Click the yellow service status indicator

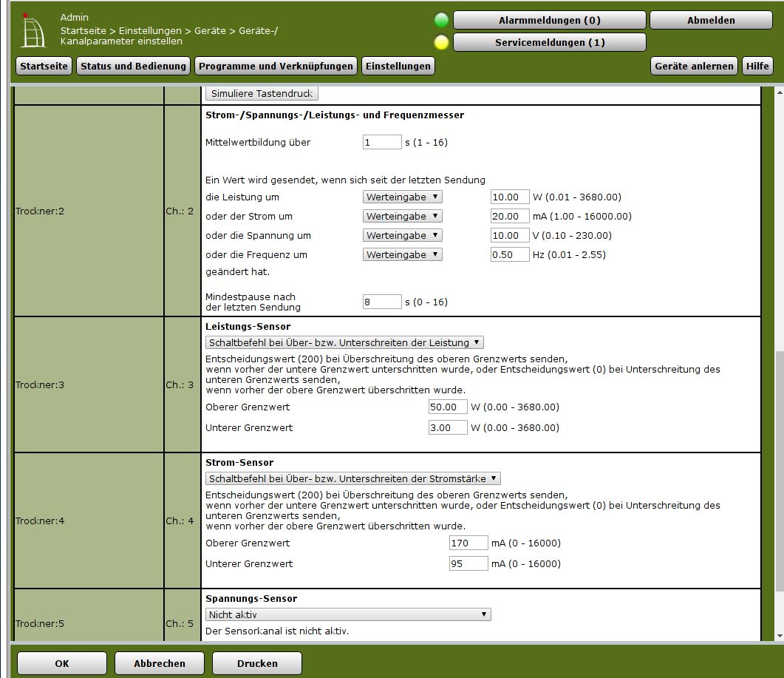441,43
